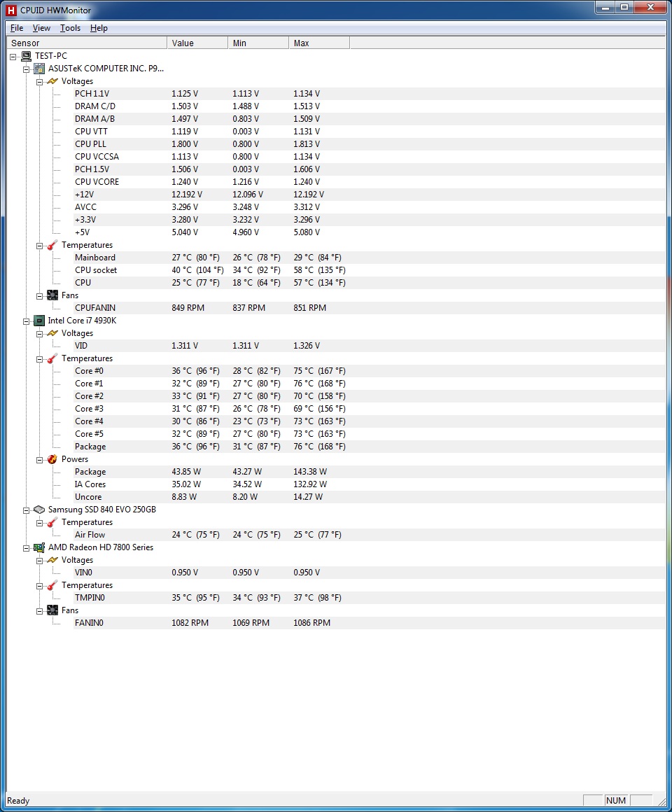This screenshot has height=812, width=672.
Task: Open the File menu
Action: [x=17, y=28]
